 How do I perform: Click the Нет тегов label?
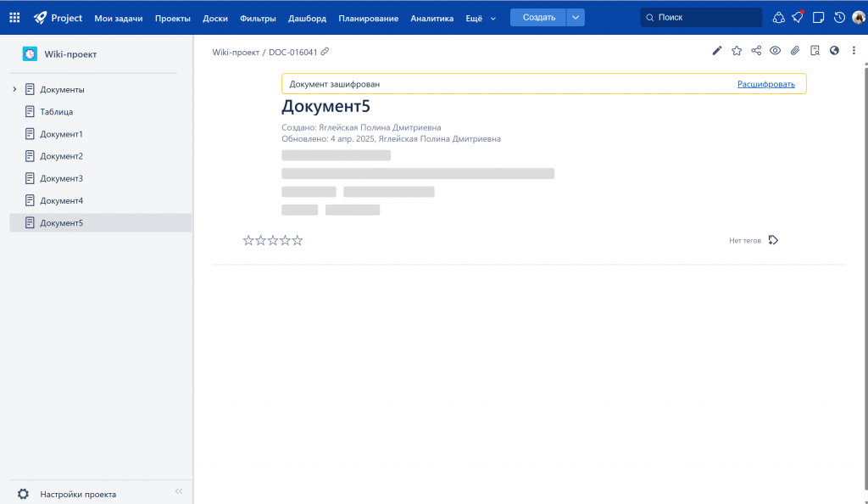[x=745, y=240]
